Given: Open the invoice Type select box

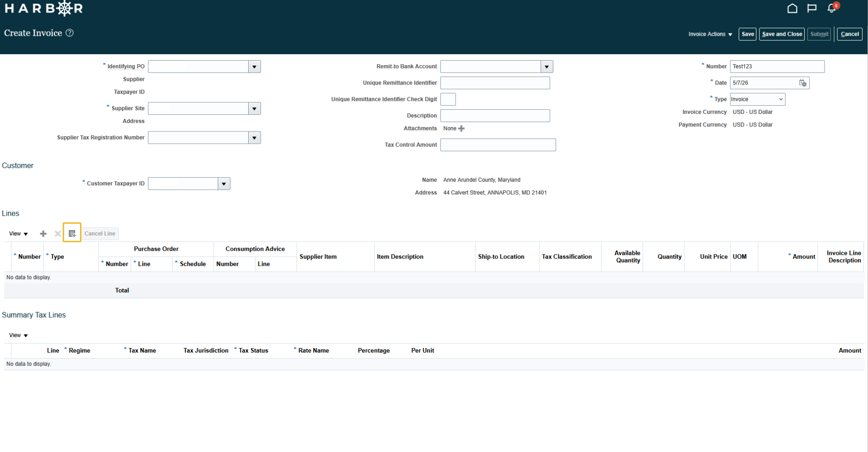Looking at the screenshot, I should 757,99.
